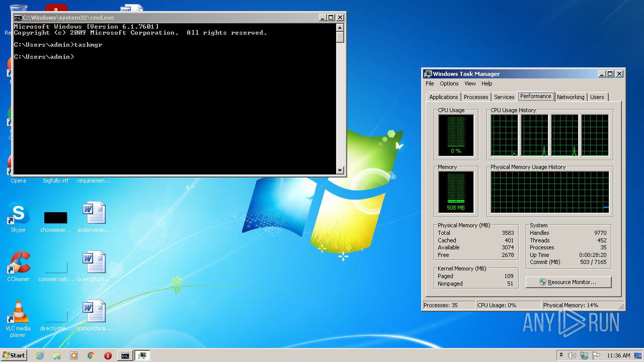644x362 pixels.
Task: Select the opinionchica Word document icon
Action: coord(94,316)
